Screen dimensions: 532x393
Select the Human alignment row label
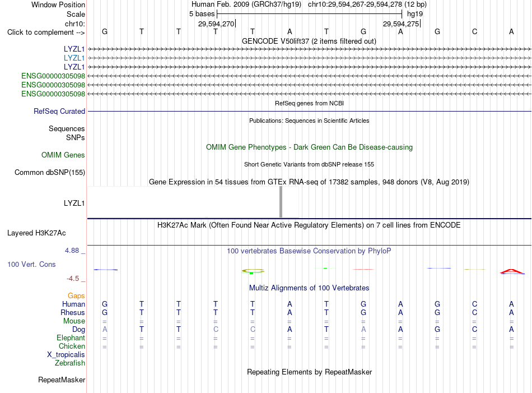click(73, 304)
